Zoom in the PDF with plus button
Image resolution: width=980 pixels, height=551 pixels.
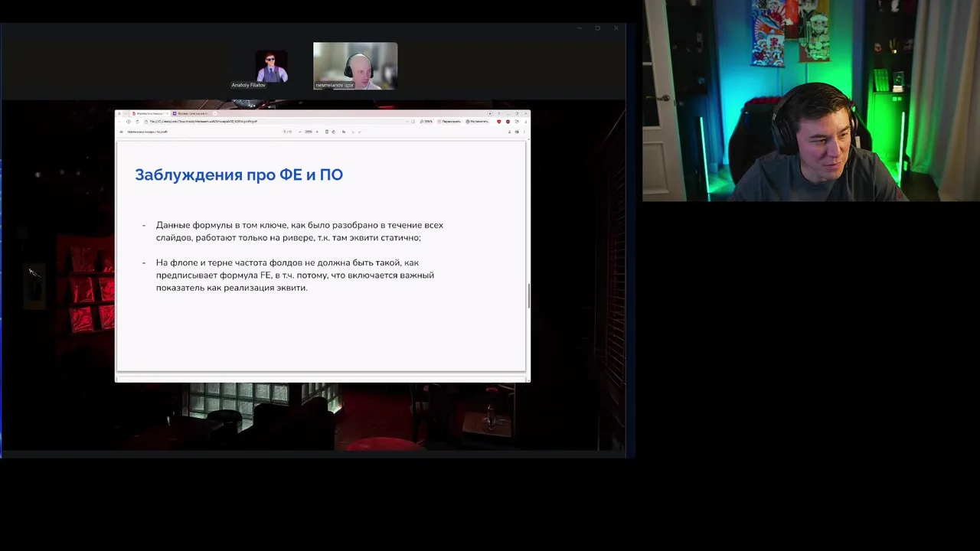317,132
